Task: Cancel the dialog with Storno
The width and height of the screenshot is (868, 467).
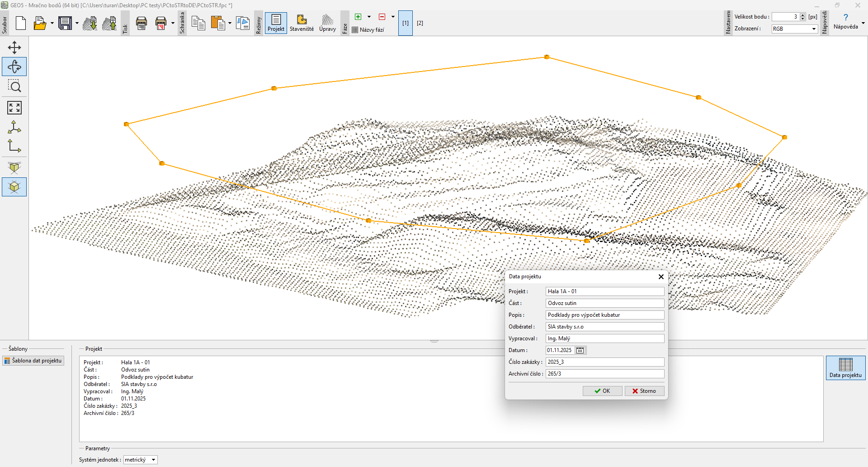Action: pos(644,391)
